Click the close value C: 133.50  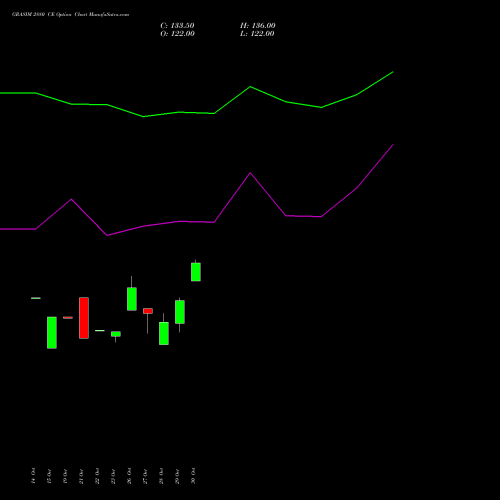(177, 26)
